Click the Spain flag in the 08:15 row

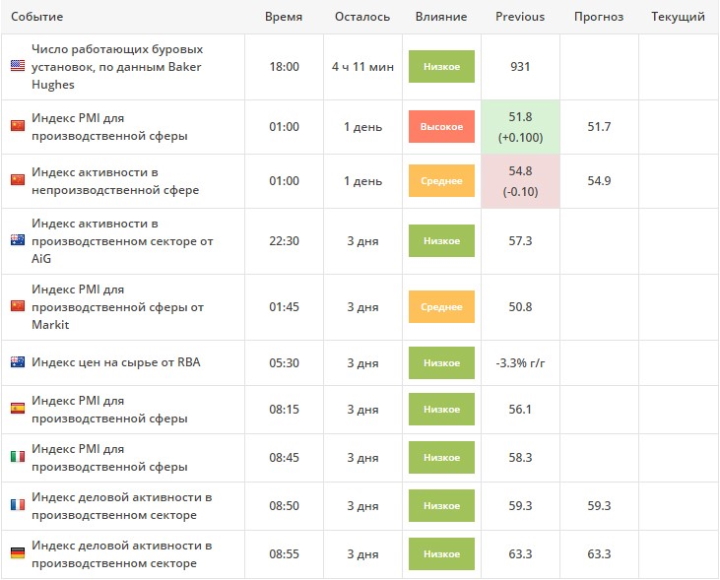tap(17, 409)
